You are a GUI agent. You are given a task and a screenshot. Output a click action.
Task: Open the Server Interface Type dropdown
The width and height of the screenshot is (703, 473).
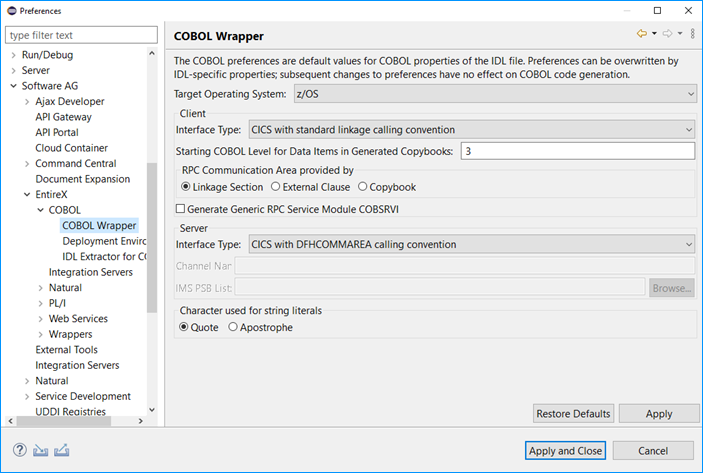(471, 244)
